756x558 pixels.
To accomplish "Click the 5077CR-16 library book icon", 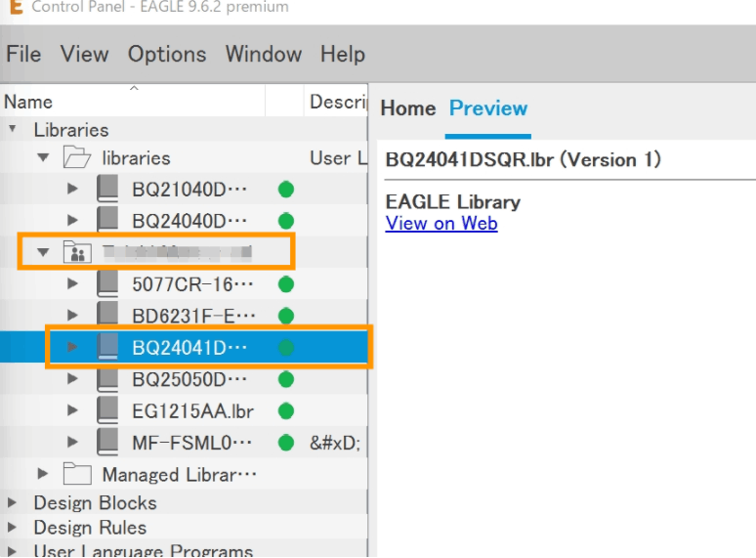I will (107, 283).
